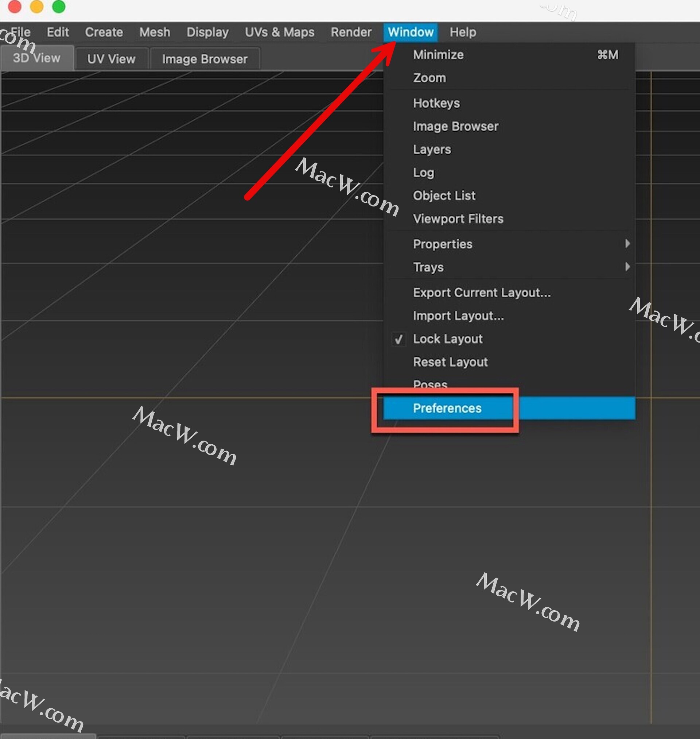The width and height of the screenshot is (700, 739).
Task: Open Hotkeys from the Window menu
Action: click(x=510, y=103)
